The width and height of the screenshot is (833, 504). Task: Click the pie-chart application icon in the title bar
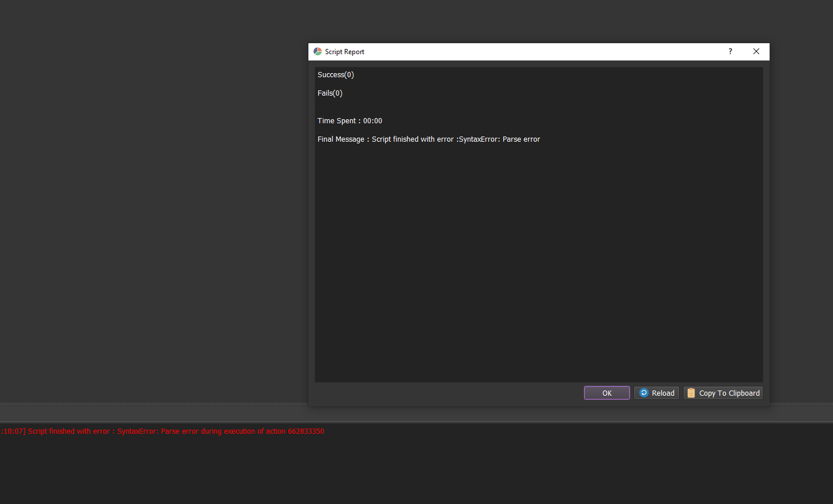coord(317,51)
